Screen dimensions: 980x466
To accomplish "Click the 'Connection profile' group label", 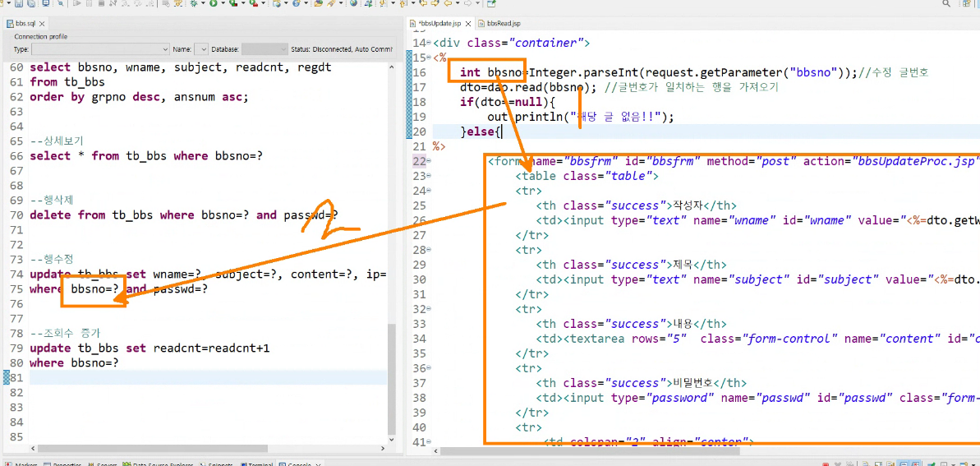I will coord(40,36).
